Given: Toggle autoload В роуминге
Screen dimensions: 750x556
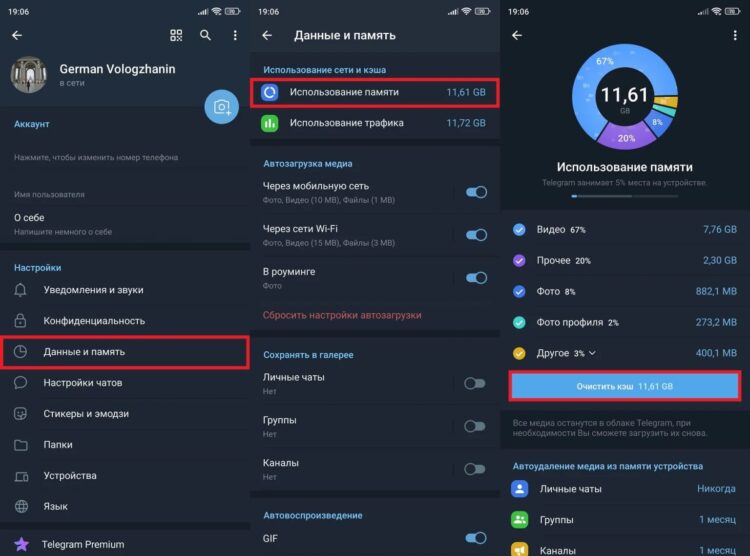Looking at the screenshot, I should pos(476,278).
